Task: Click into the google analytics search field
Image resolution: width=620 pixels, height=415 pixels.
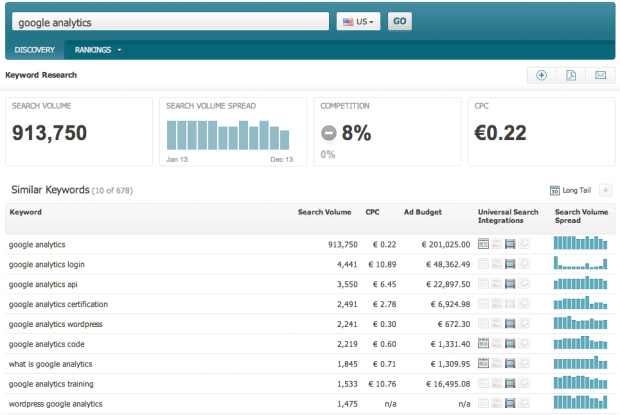Action: [x=170, y=22]
